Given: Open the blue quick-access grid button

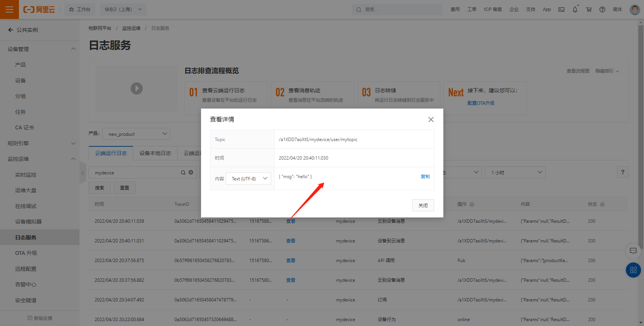Looking at the screenshot, I should click(x=633, y=270).
